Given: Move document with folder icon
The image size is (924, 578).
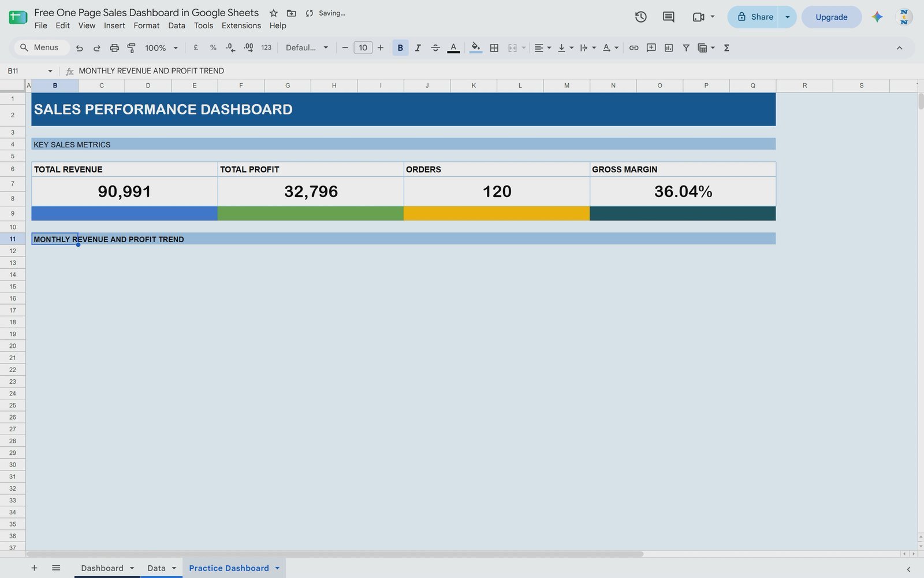Looking at the screenshot, I should click(x=292, y=13).
